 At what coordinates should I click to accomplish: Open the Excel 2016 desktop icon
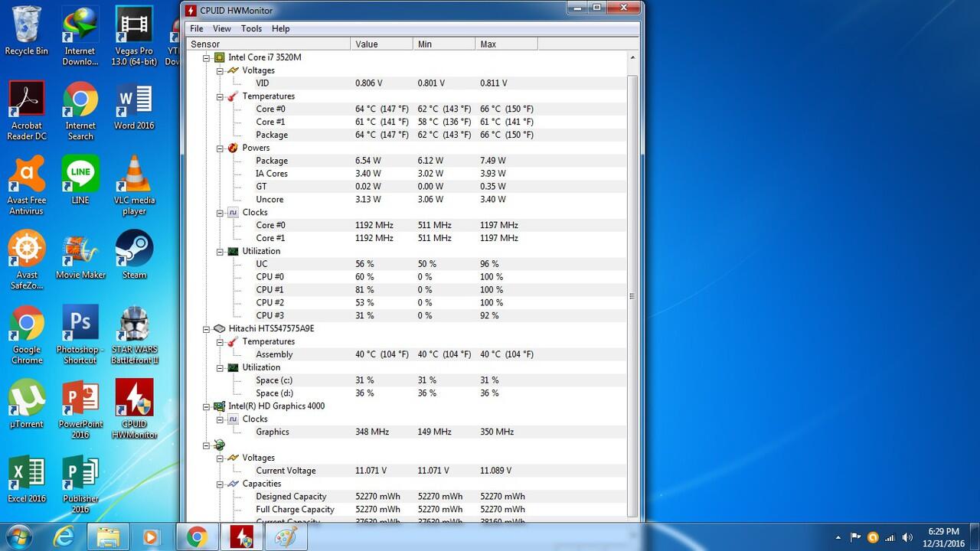27,479
